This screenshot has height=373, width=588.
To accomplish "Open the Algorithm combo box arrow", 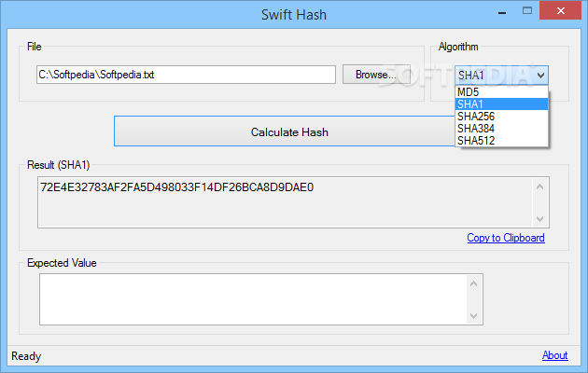I will [x=540, y=76].
